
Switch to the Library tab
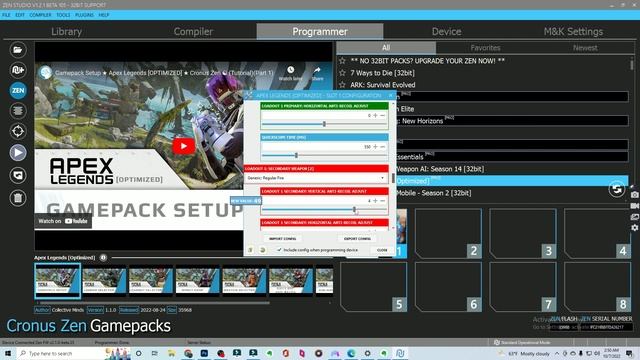point(66,31)
